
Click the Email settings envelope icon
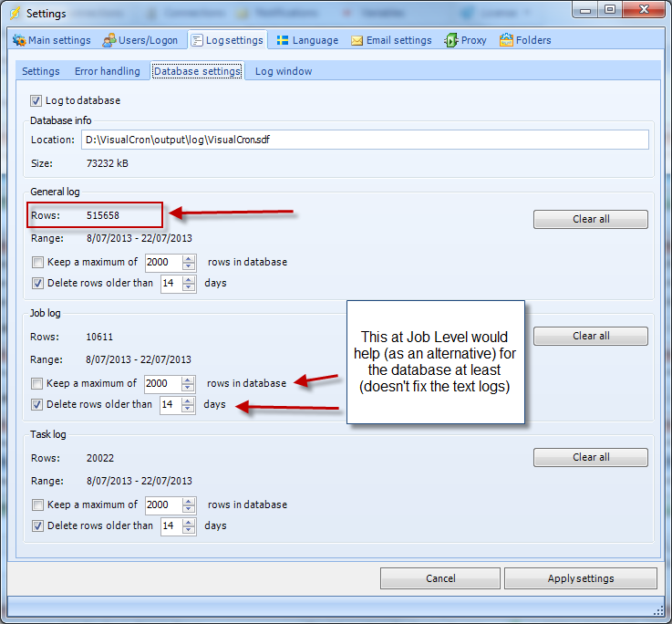click(357, 40)
